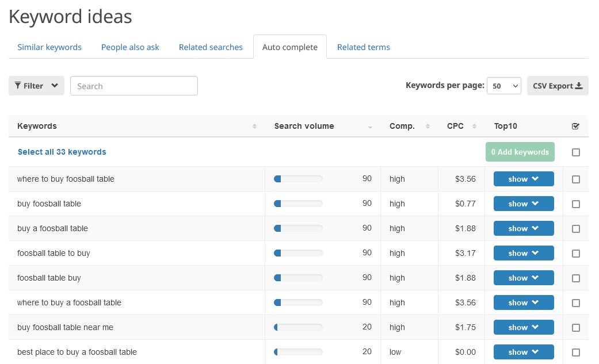
Task: Click Select all 33 keywords link
Action: coord(62,152)
